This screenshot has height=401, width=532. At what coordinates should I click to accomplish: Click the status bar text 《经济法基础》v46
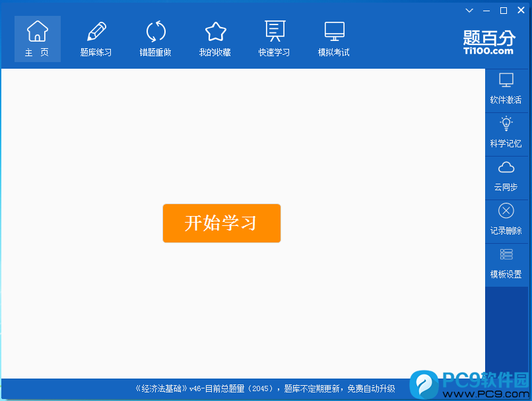168,388
